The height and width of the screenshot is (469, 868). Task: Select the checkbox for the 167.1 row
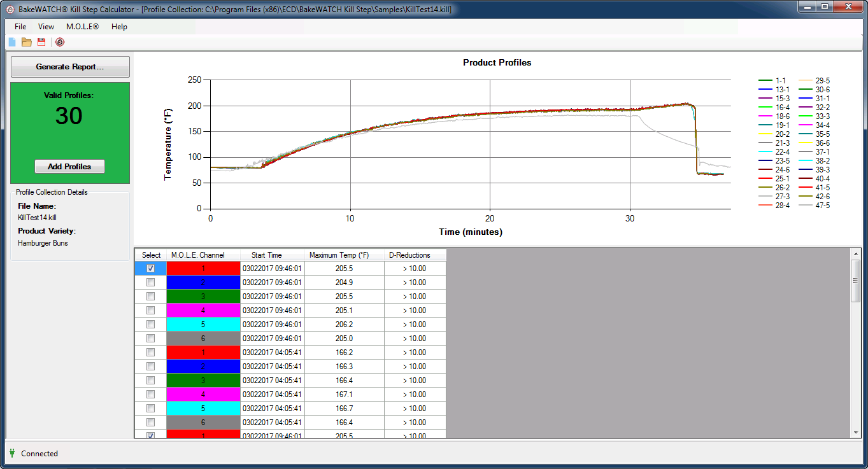point(150,395)
